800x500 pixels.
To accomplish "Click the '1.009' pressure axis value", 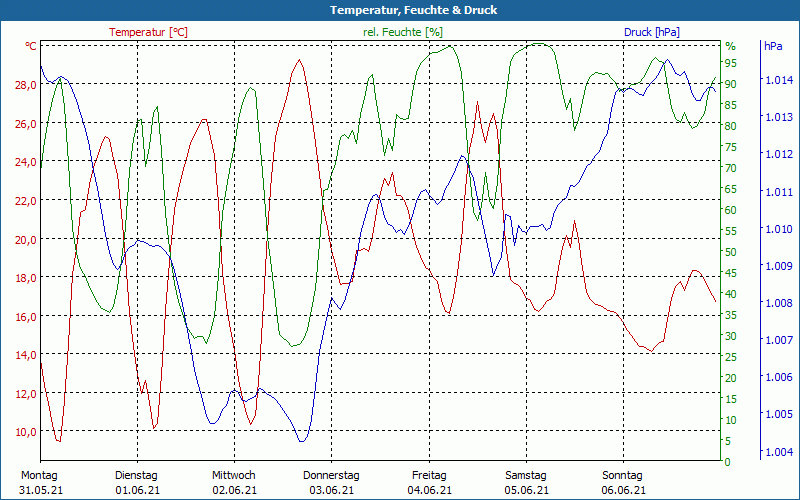I will point(778,266).
